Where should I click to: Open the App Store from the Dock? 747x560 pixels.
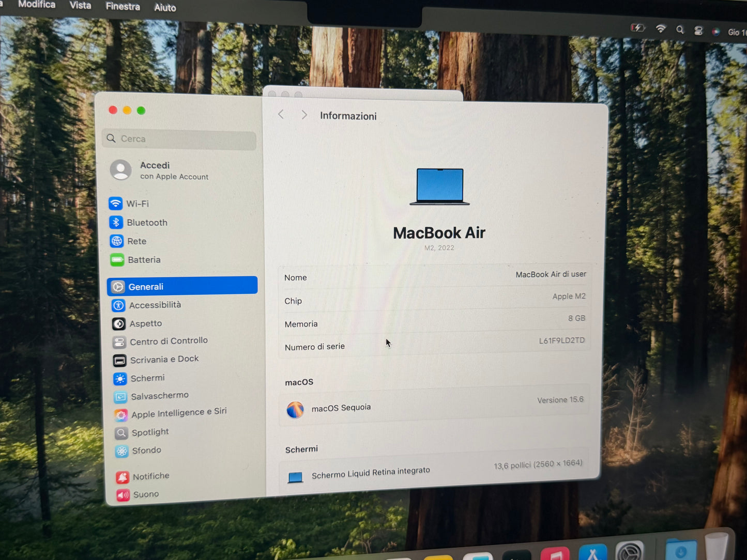coord(593,553)
